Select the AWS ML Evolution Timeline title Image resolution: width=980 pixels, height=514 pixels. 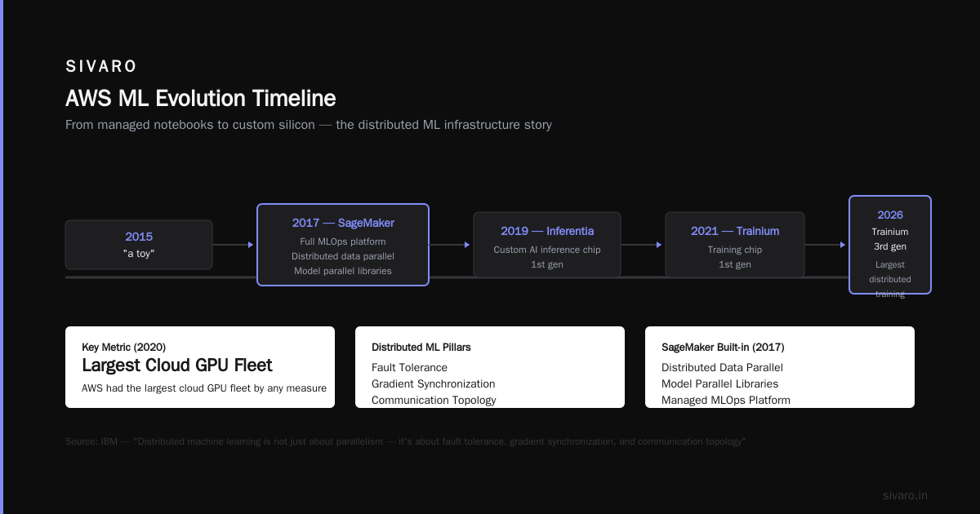pyautogui.click(x=200, y=98)
